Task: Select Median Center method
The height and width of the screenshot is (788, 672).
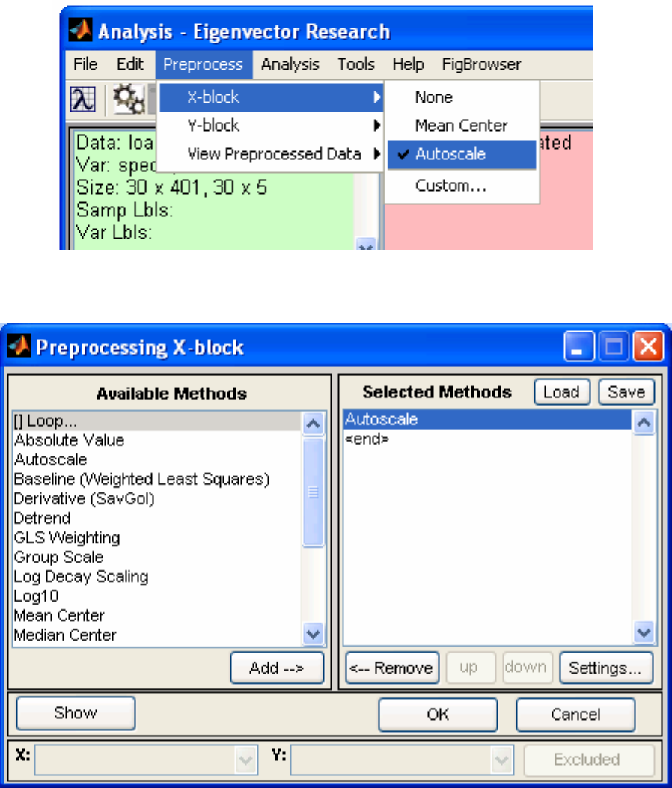Action: point(157,635)
